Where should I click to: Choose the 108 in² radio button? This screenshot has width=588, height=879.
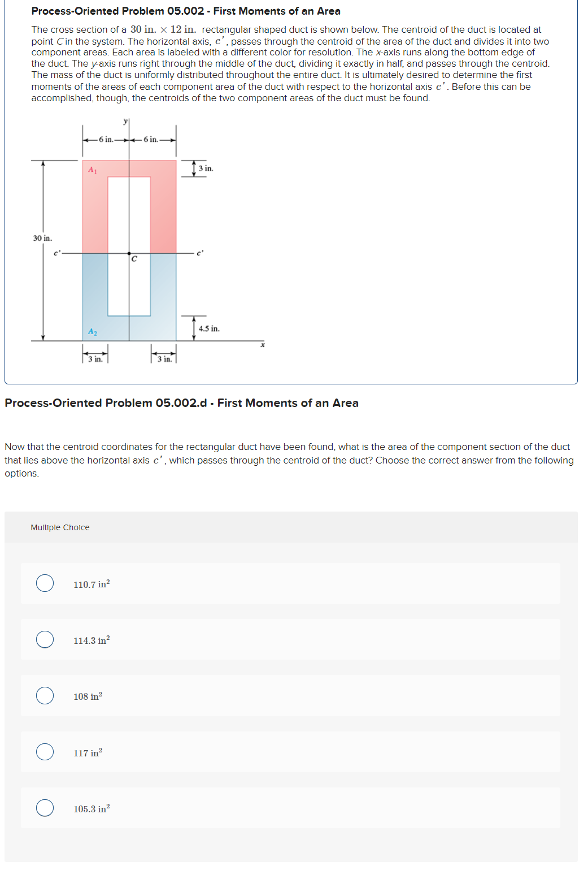point(46,696)
